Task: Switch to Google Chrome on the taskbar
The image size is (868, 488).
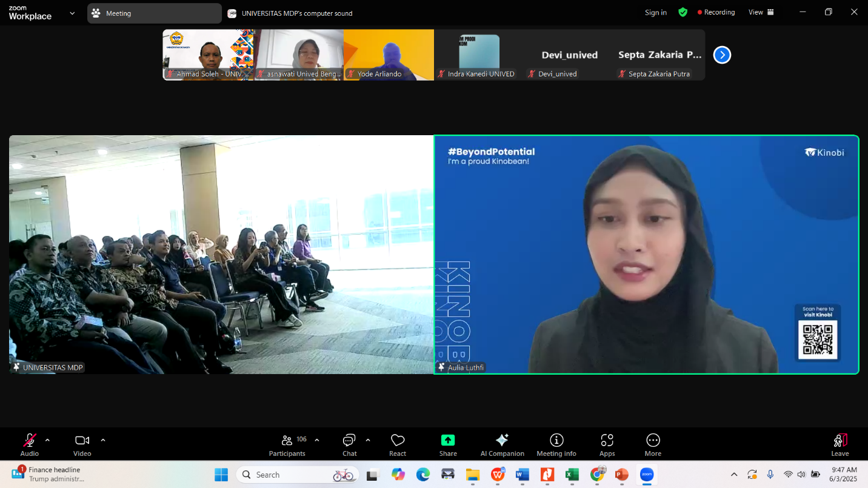Action: 597,475
